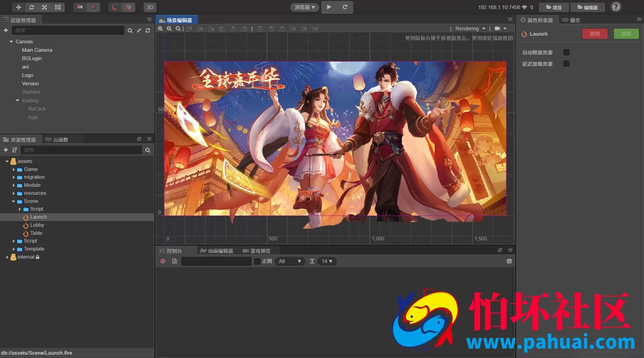Select the scale transform tool

(x=44, y=7)
